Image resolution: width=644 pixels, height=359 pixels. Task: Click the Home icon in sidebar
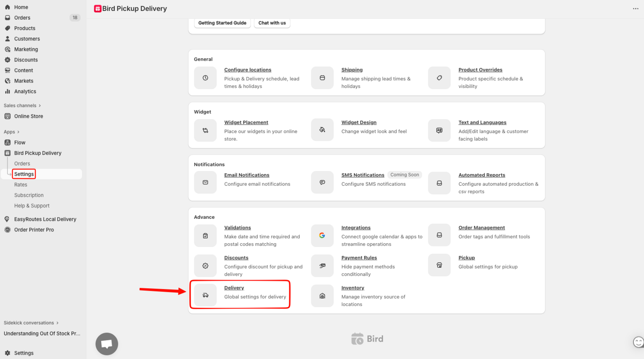click(7, 7)
